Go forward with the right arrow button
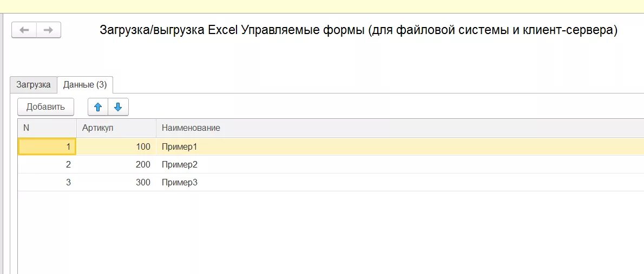This screenshot has height=274, width=644. tap(49, 30)
